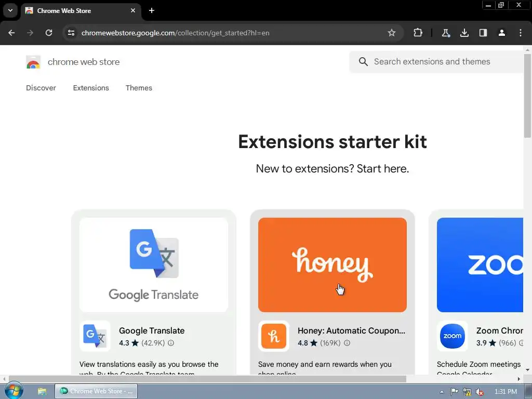
Task: Click the scroll-down arrow of the page scrollbar
Action: (527, 370)
